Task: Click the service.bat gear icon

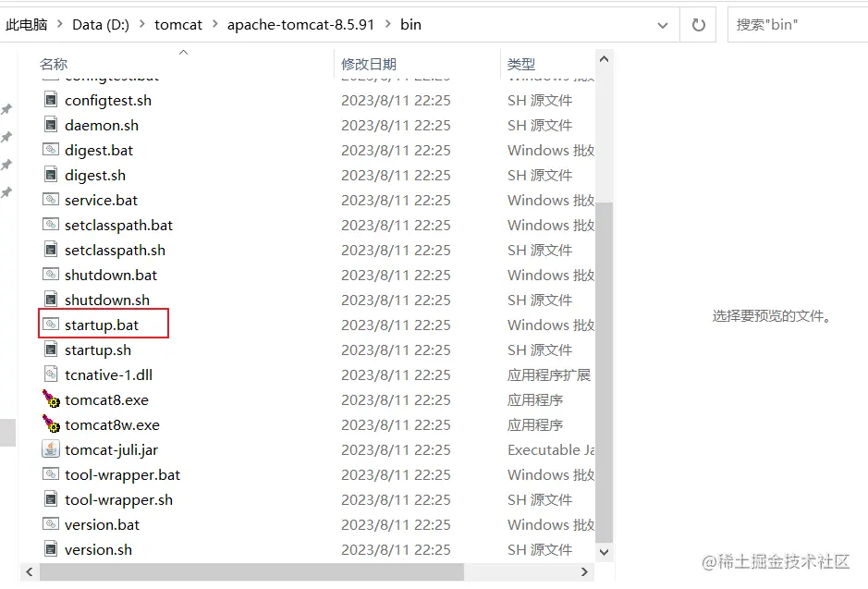Action: 51,200
